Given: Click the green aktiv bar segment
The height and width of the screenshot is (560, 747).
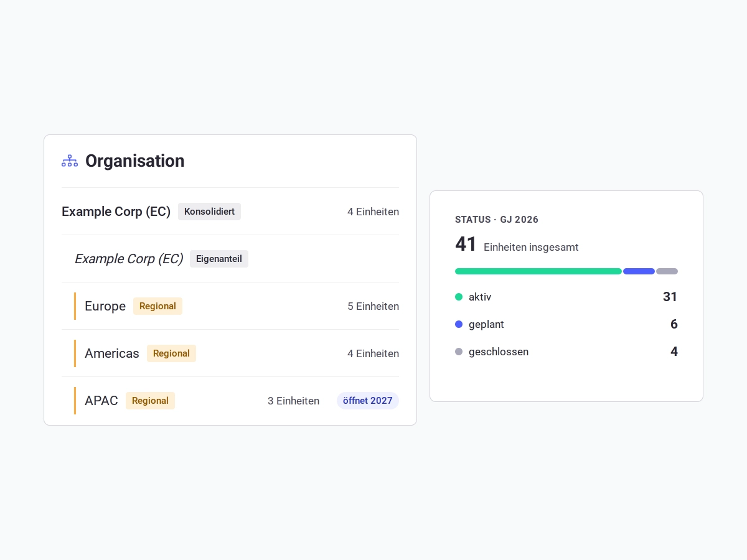Looking at the screenshot, I should (x=538, y=271).
